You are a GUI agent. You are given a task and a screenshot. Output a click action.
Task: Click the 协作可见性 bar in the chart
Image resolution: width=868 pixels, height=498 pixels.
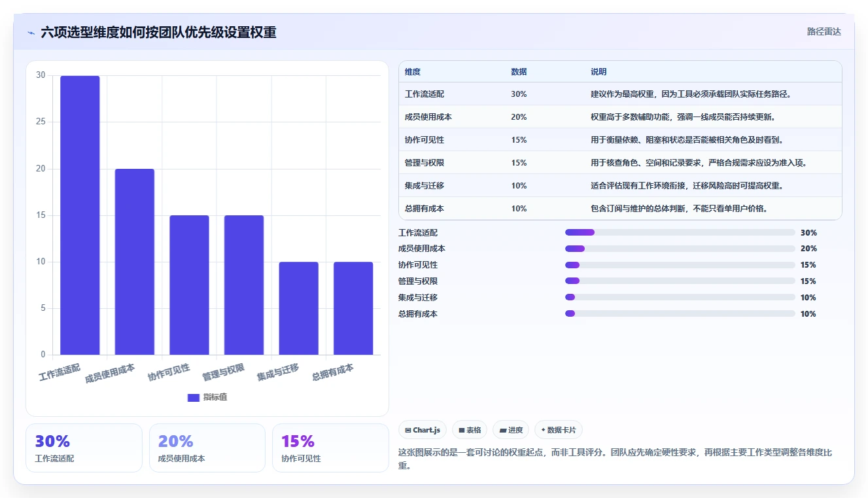click(189, 285)
